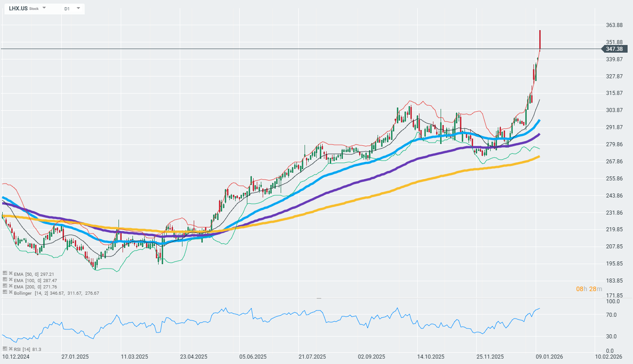Open settings icon for EMA 100 indicator
The height and width of the screenshot is (364, 633).
click(x=5, y=279)
